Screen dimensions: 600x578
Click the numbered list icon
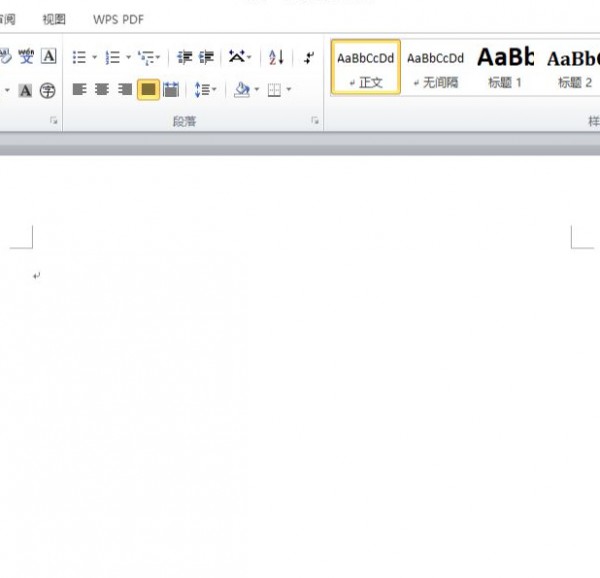113,58
